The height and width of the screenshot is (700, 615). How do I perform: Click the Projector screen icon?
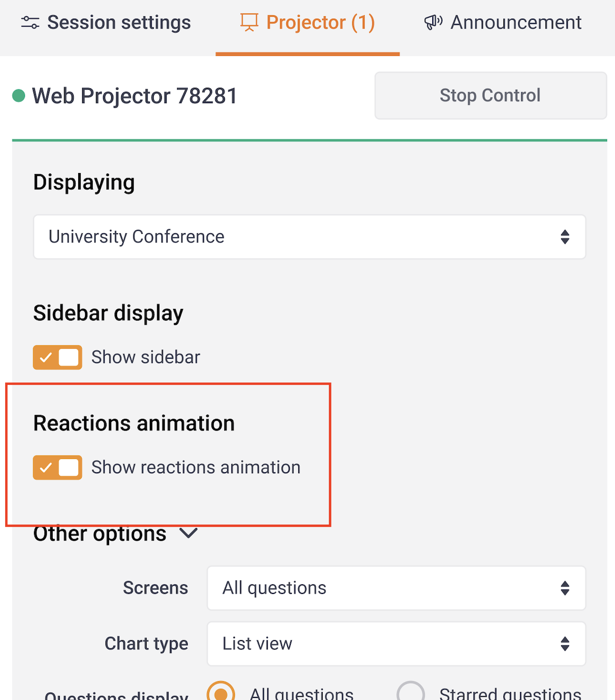pyautogui.click(x=249, y=23)
